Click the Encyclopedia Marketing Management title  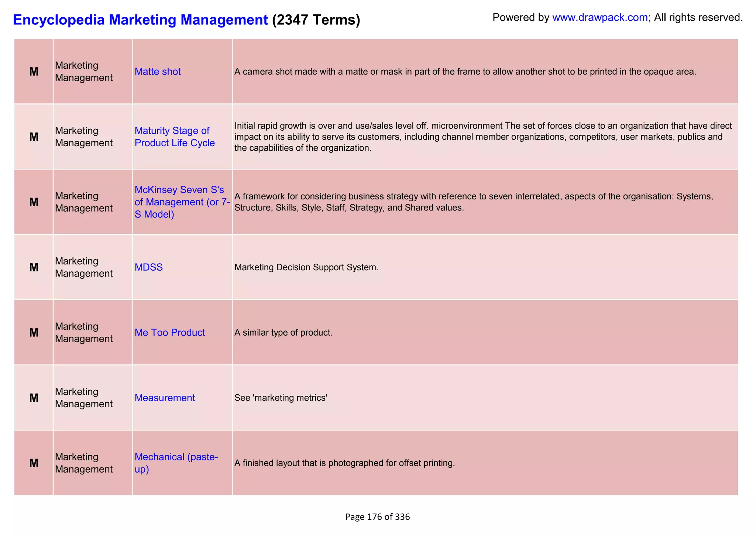click(x=140, y=20)
